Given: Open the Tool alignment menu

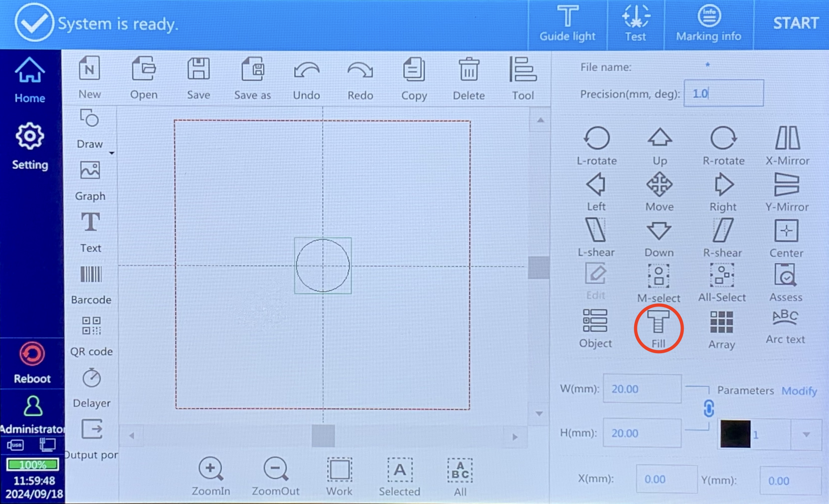Looking at the screenshot, I should pyautogui.click(x=523, y=79).
